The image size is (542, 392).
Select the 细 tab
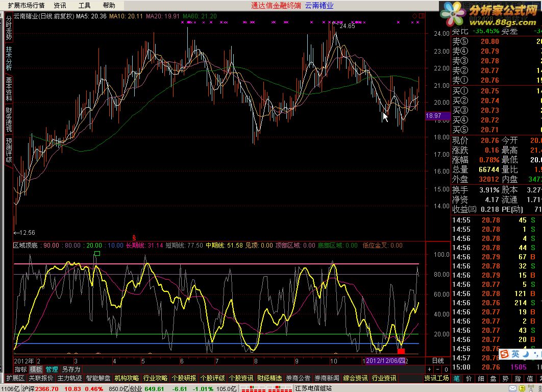481,379
